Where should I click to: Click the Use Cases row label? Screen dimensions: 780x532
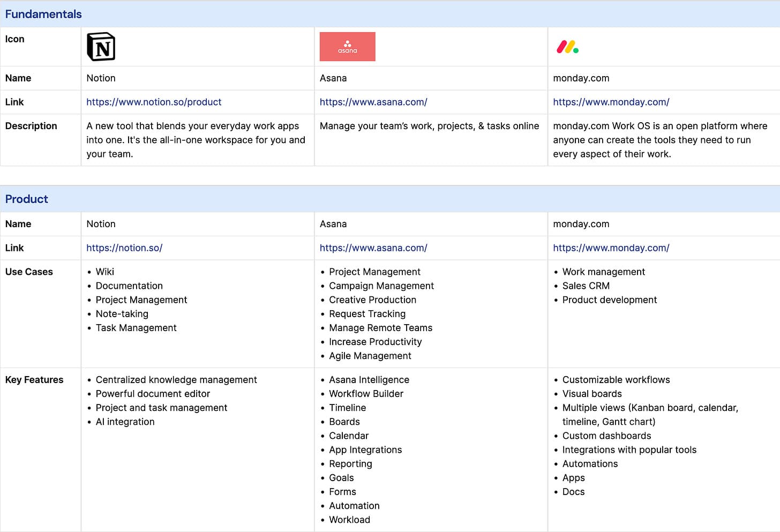pyautogui.click(x=29, y=272)
